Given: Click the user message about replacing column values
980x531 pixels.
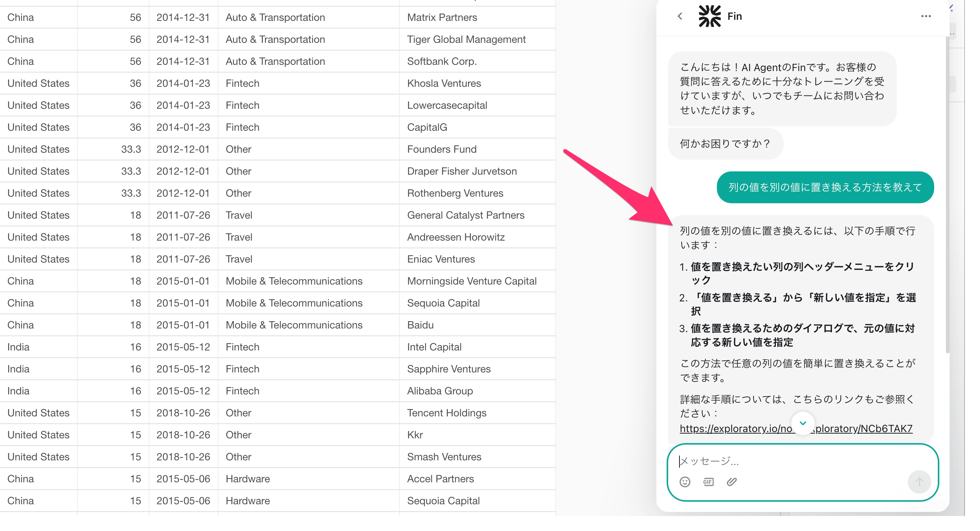Looking at the screenshot, I should coord(825,187).
